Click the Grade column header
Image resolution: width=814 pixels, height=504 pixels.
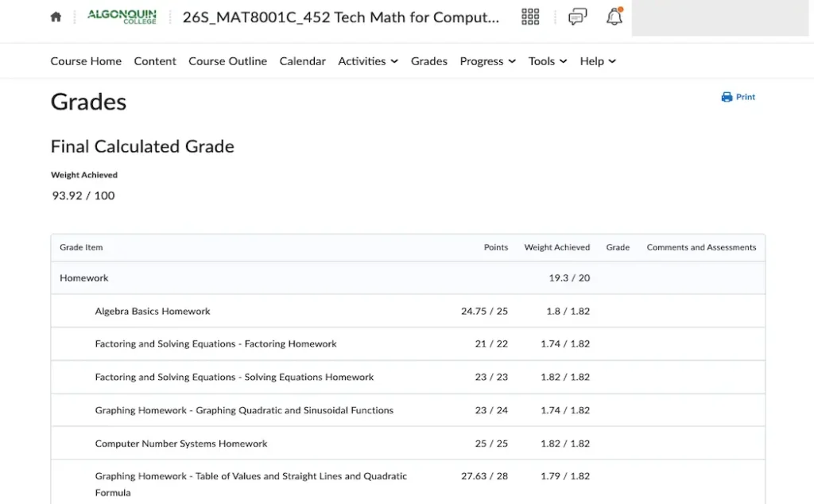coord(618,247)
